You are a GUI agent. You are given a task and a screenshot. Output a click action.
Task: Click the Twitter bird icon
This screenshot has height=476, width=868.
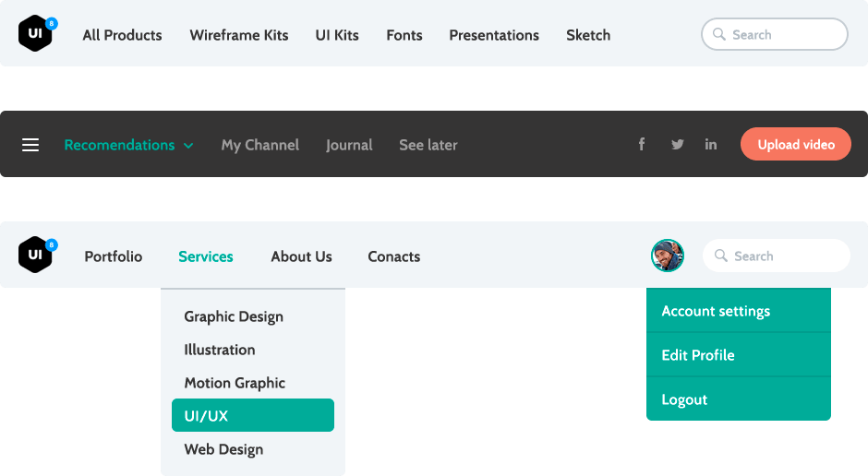pyautogui.click(x=678, y=145)
